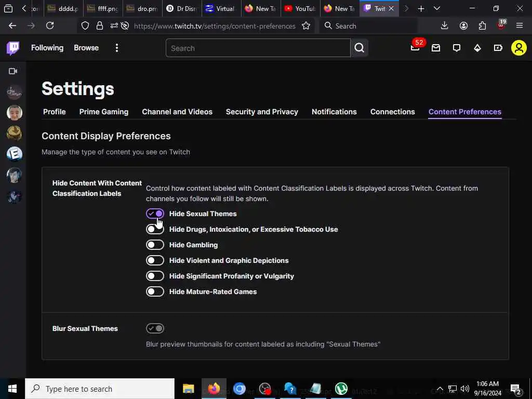
Task: Enable Hide Drugs, Intoxication, or Tobacco toggle
Action: [x=155, y=229]
